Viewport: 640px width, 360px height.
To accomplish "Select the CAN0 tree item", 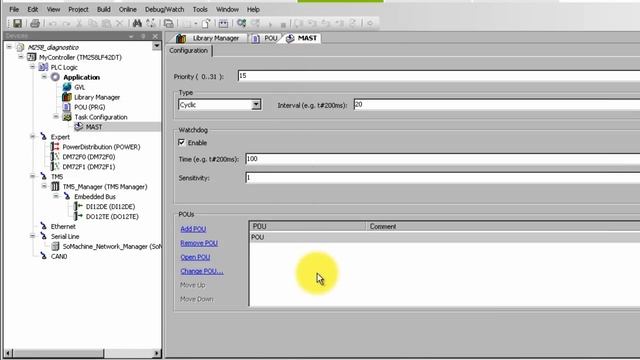I will coord(59,256).
